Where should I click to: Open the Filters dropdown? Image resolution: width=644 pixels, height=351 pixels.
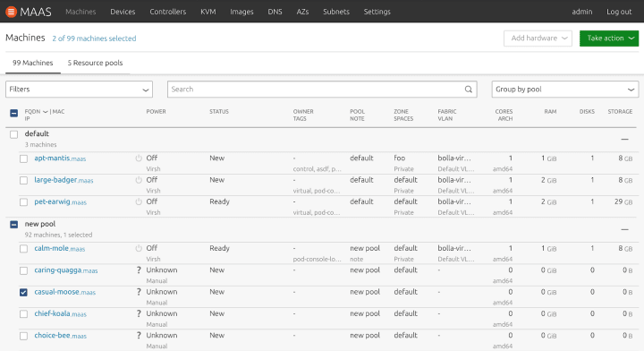pos(79,90)
